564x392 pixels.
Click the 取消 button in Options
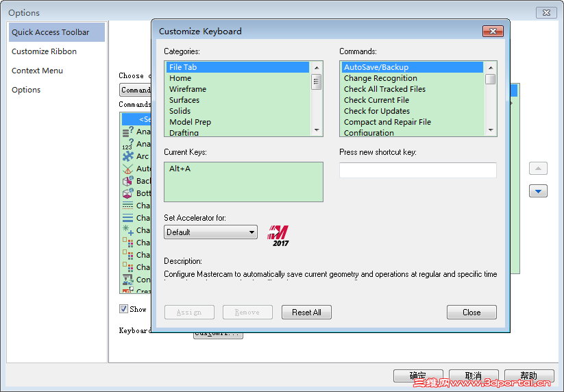point(474,376)
